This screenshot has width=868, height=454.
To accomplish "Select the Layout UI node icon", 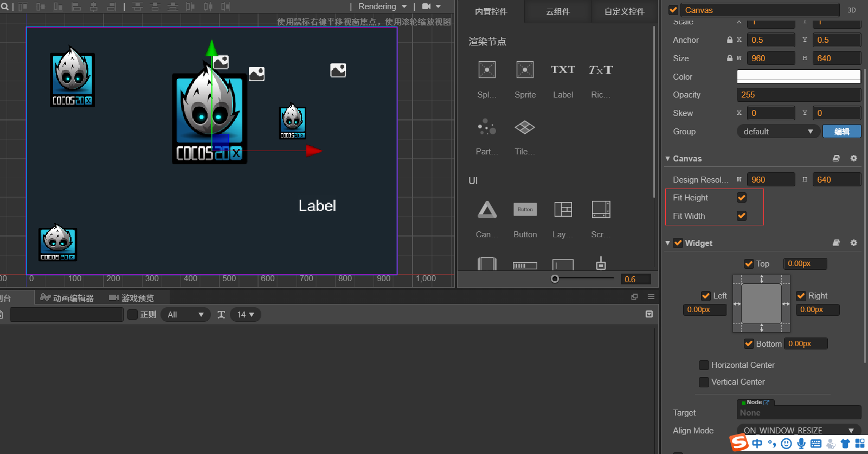I will (x=563, y=209).
